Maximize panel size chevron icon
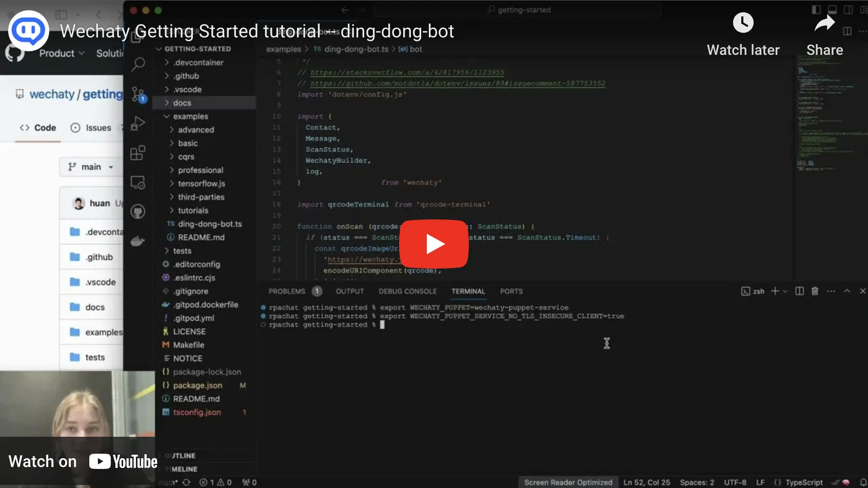The height and width of the screenshot is (488, 868). point(847,291)
